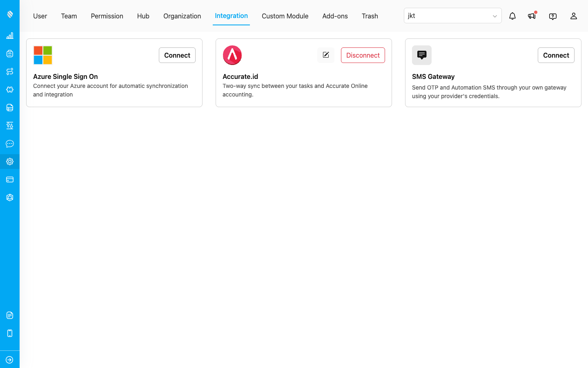
Task: Switch to the Hub tab
Action: click(x=143, y=16)
